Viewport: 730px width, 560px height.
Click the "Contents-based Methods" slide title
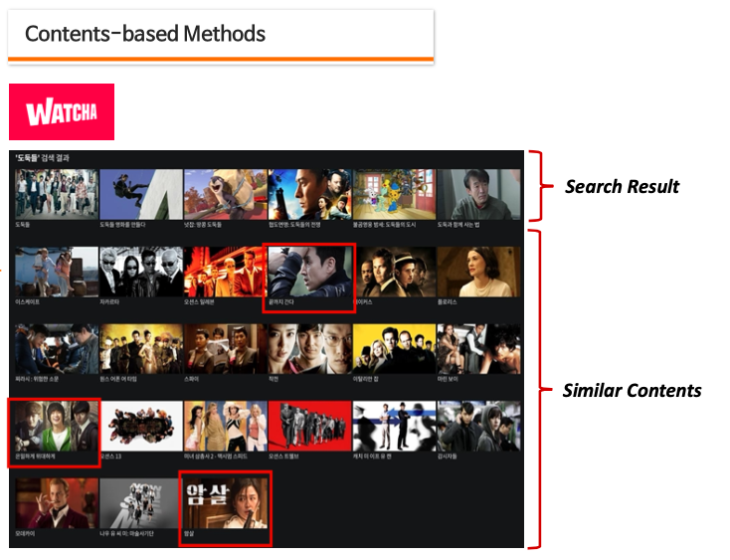pos(145,34)
